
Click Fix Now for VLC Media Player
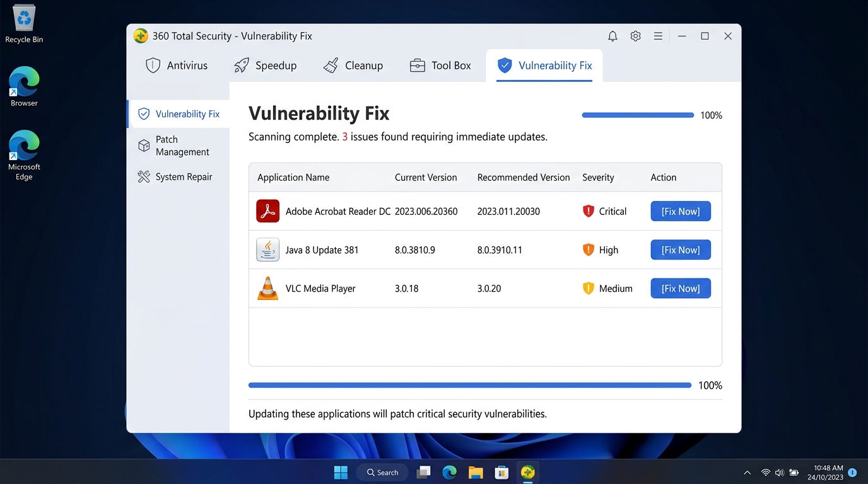(x=680, y=288)
